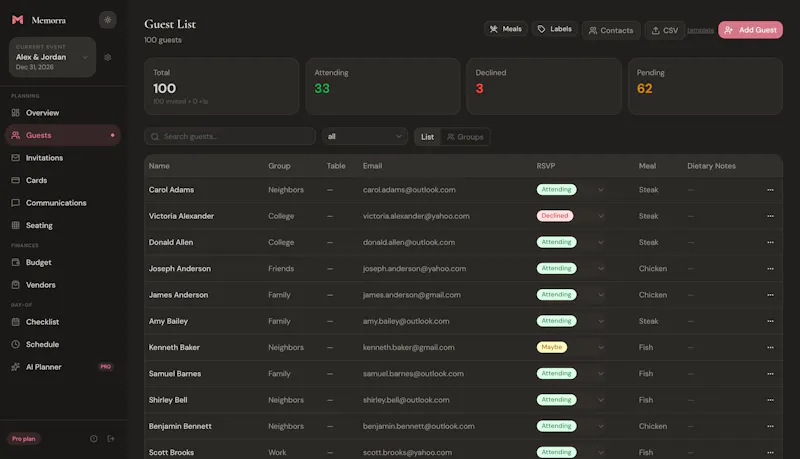Open Overview in the sidebar
Screen dimensions: 800x459
pyautogui.click(x=62, y=113)
